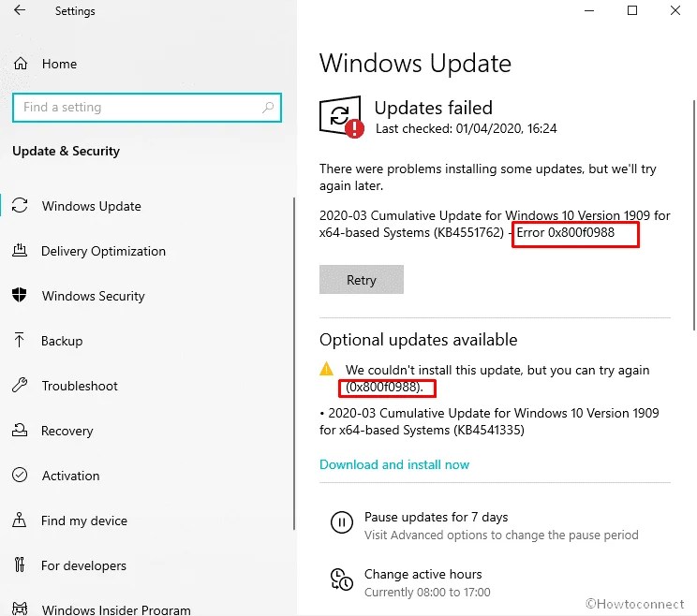Maximize the Settings window
The width and height of the screenshot is (697, 616).
tap(632, 10)
